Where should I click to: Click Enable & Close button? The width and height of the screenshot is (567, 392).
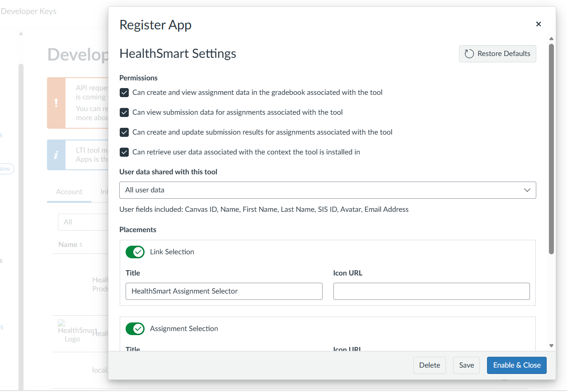[x=517, y=365]
